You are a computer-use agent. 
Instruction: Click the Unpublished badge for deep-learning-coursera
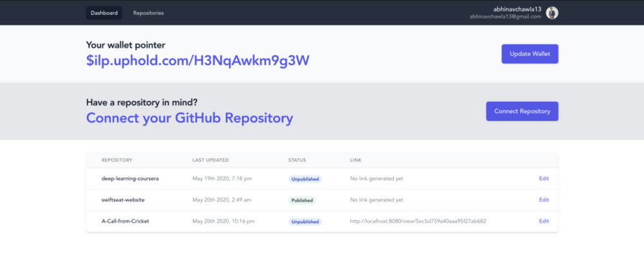[x=305, y=179]
